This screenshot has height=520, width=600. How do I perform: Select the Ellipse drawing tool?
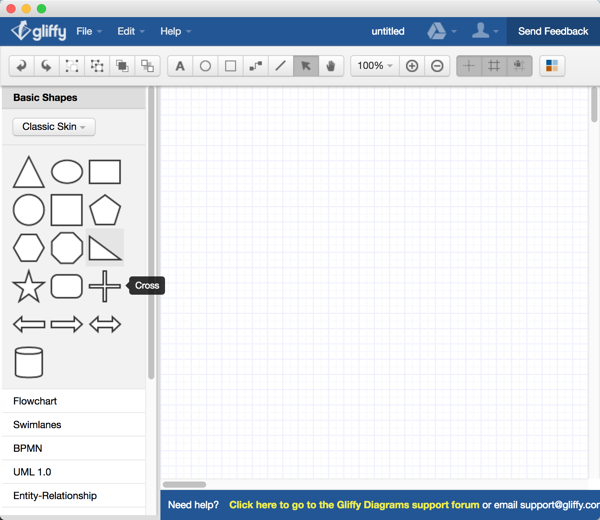[205, 66]
